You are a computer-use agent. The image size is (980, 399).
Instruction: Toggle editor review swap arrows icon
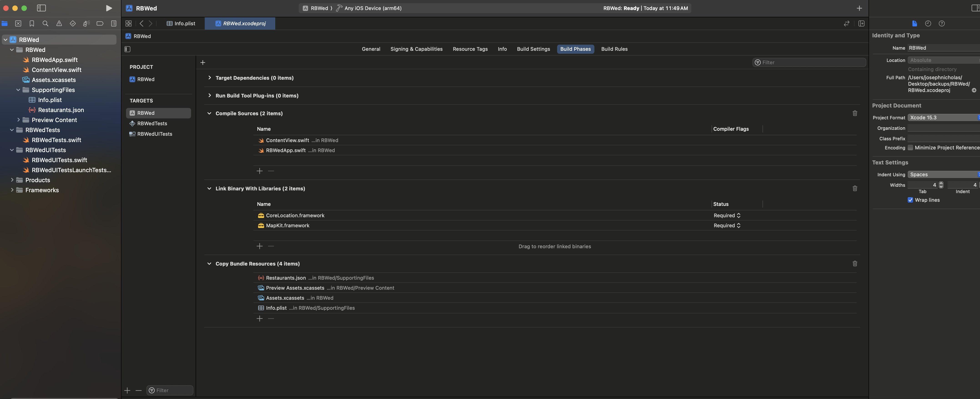pos(846,24)
